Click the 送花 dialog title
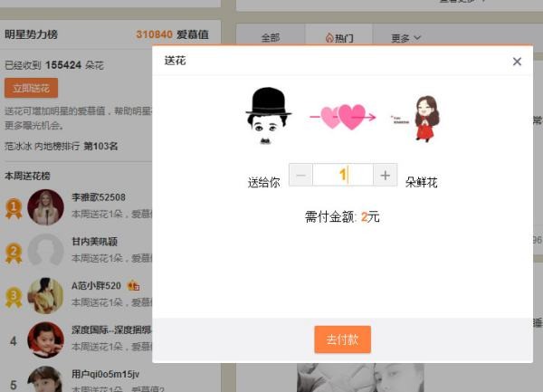543x392 pixels. (176, 61)
